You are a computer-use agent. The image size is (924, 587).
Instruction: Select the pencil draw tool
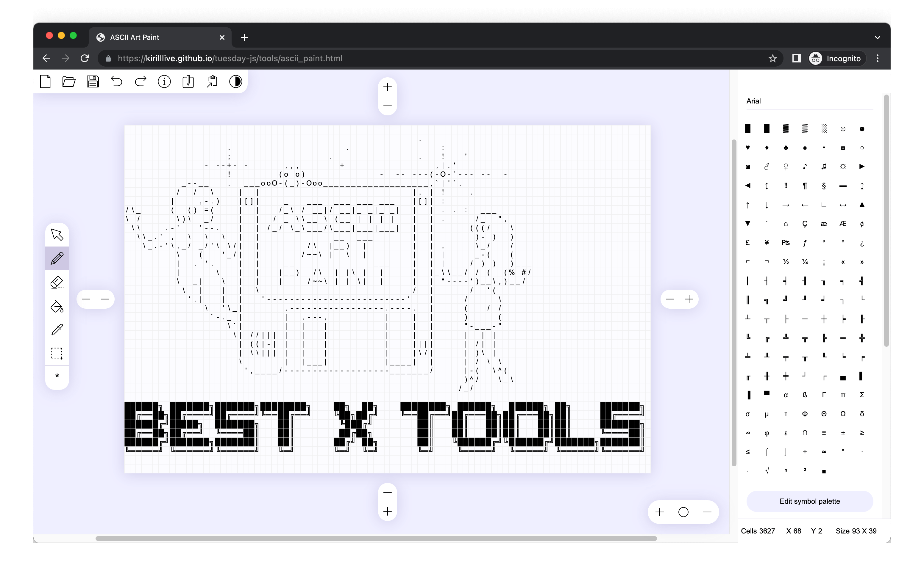point(57,258)
